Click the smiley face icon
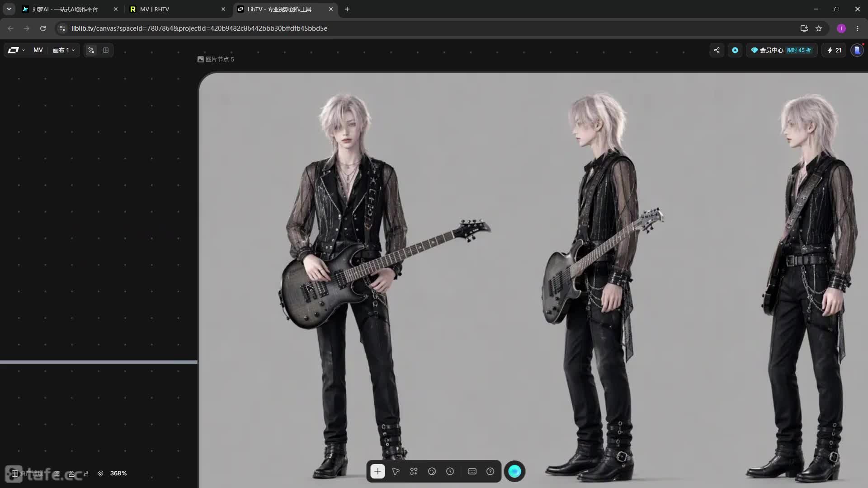The image size is (868, 488). pyautogui.click(x=432, y=471)
